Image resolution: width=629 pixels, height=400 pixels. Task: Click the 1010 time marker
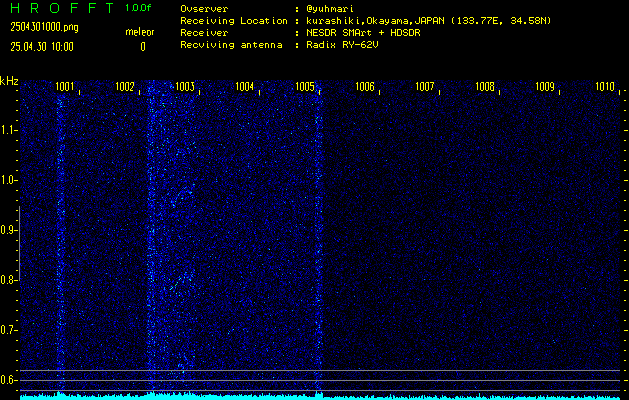tap(605, 87)
